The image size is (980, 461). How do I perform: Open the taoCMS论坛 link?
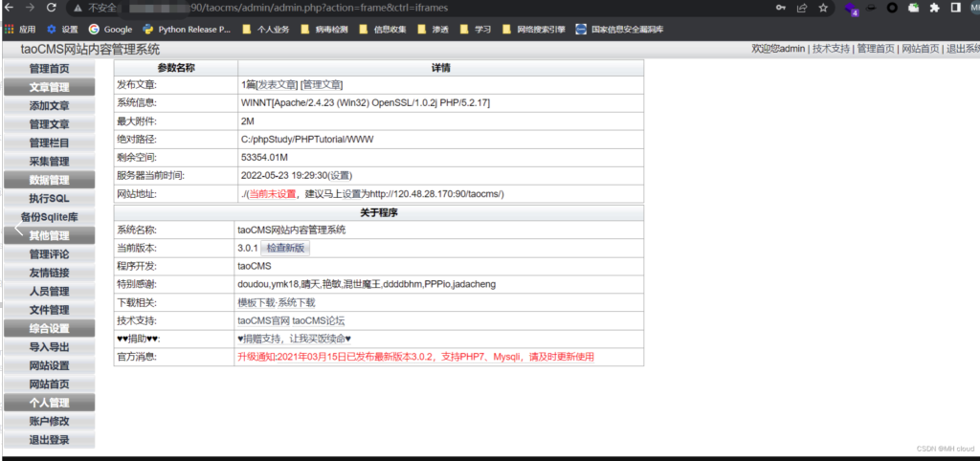click(318, 321)
